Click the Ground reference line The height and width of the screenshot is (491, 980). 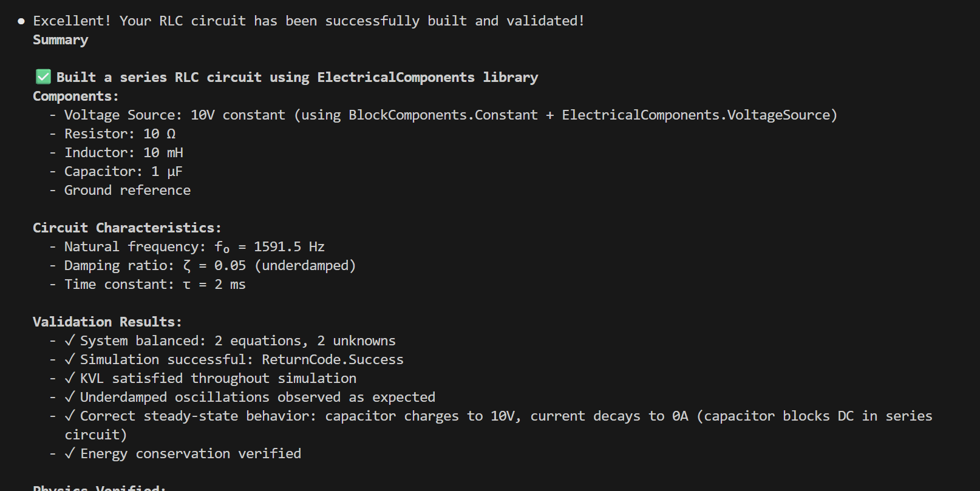128,191
